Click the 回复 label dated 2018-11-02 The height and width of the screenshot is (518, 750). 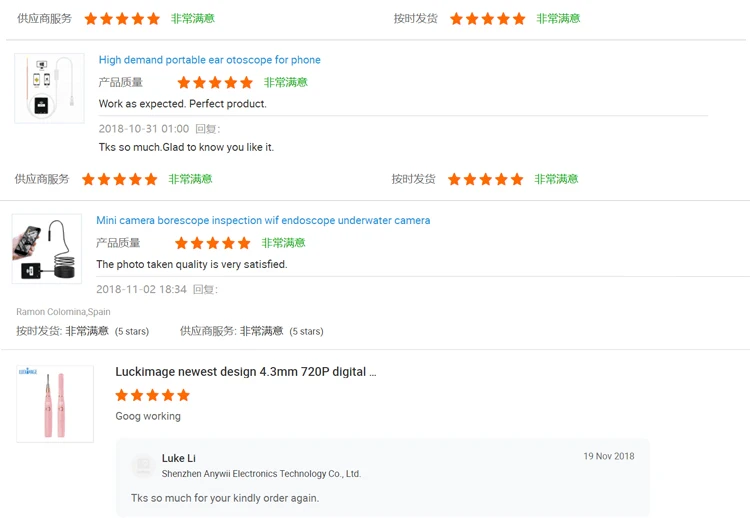pos(204,289)
